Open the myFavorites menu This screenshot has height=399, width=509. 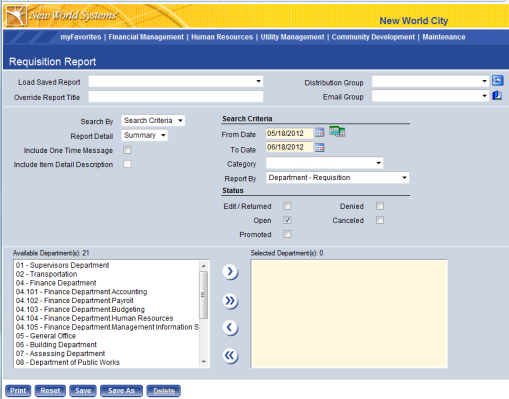pyautogui.click(x=81, y=37)
